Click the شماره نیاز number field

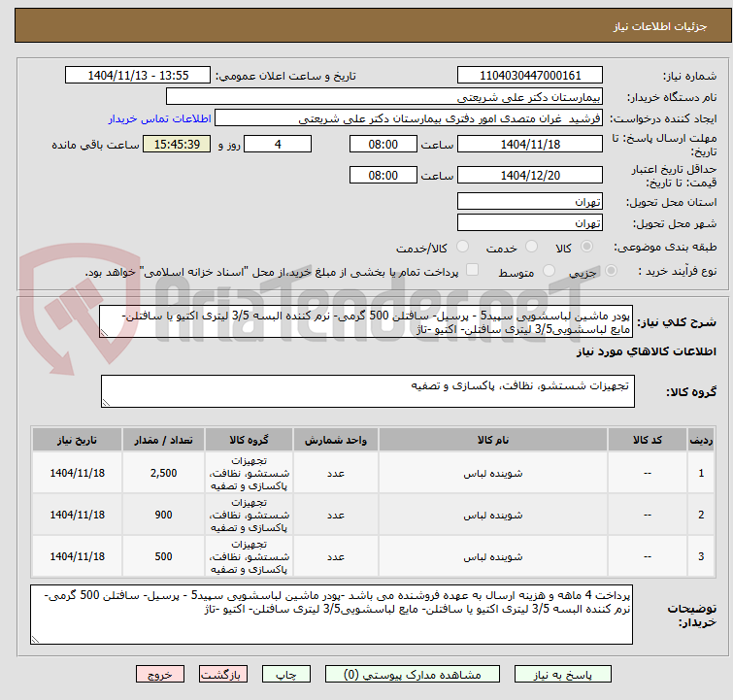pyautogui.click(x=530, y=76)
